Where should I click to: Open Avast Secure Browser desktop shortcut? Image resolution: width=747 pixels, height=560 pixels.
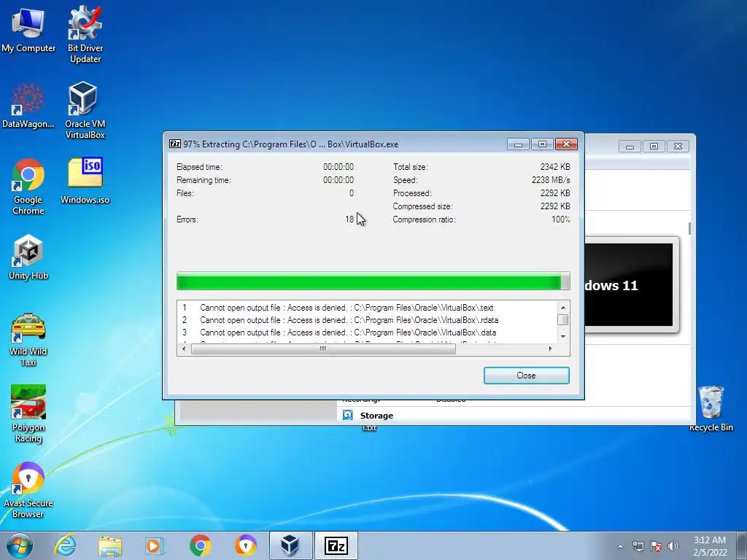28,489
